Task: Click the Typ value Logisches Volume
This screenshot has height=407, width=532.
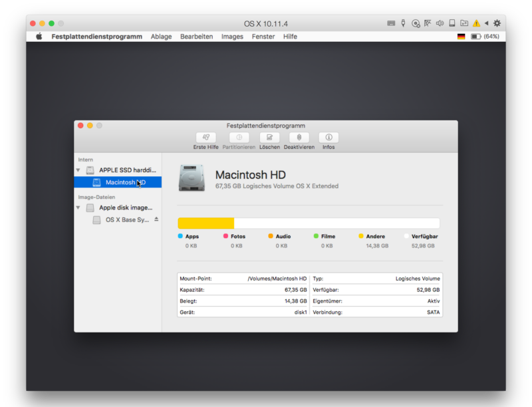Action: pos(418,279)
